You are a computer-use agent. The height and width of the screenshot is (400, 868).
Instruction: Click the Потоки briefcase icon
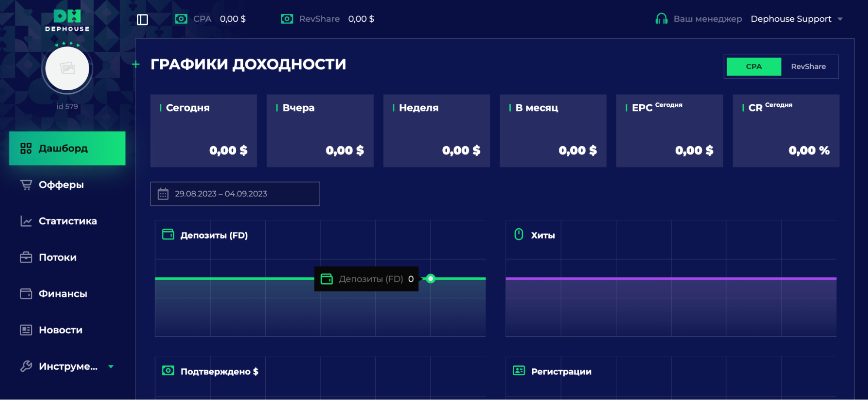point(26,257)
